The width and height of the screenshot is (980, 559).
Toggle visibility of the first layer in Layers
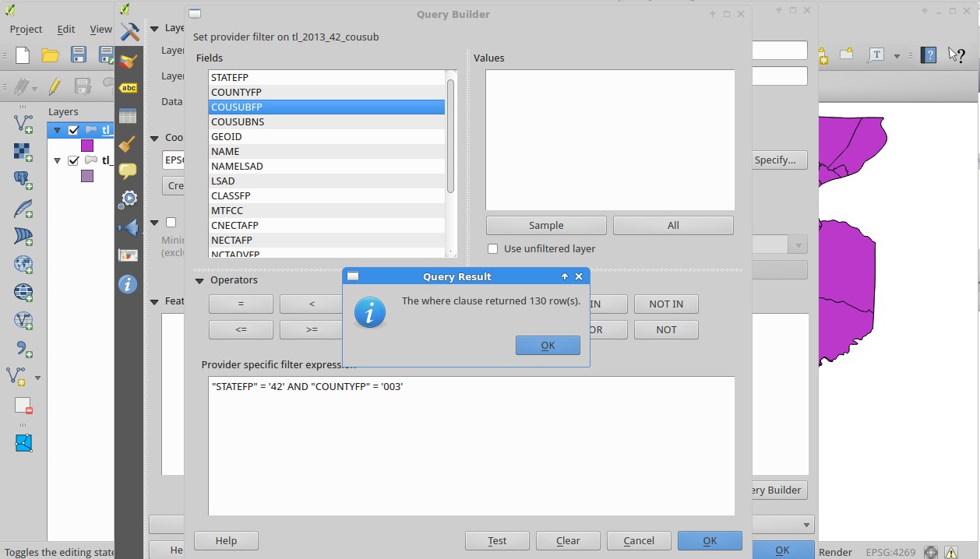pos(74,131)
